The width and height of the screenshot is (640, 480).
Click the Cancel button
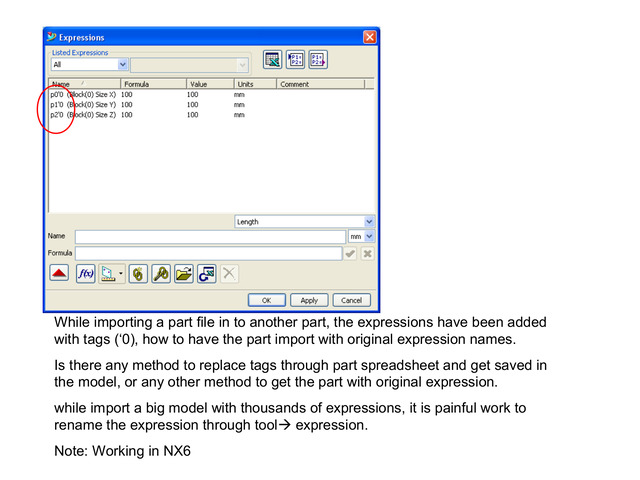click(351, 300)
